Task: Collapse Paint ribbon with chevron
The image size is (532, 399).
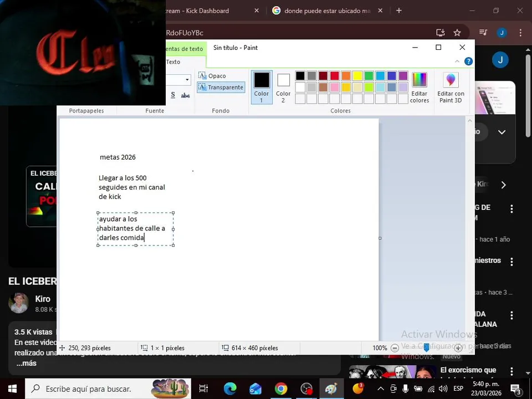Action: tap(457, 62)
